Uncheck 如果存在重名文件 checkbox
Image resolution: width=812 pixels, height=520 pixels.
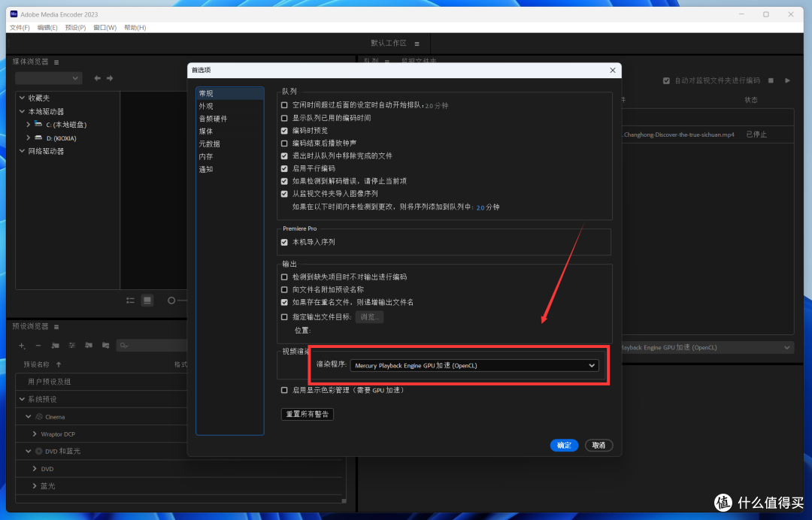pyautogui.click(x=284, y=302)
